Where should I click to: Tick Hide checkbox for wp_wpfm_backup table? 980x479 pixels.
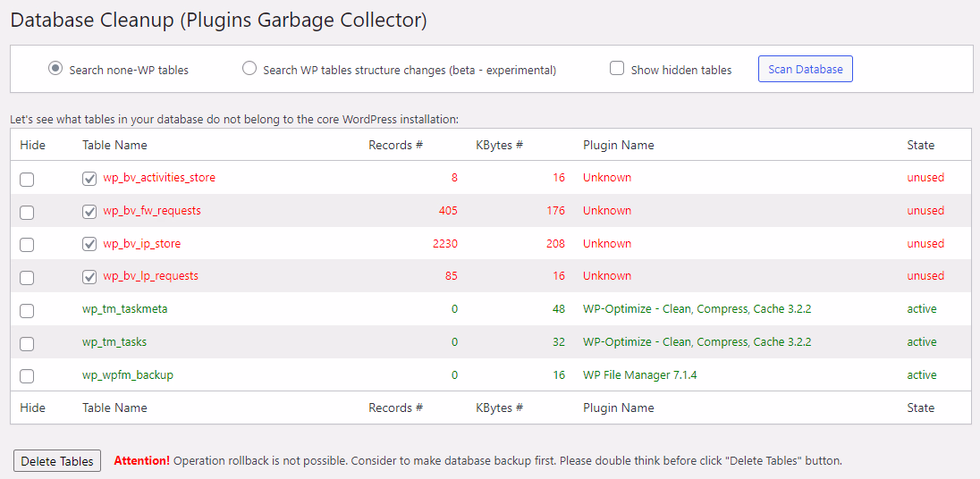27,376
